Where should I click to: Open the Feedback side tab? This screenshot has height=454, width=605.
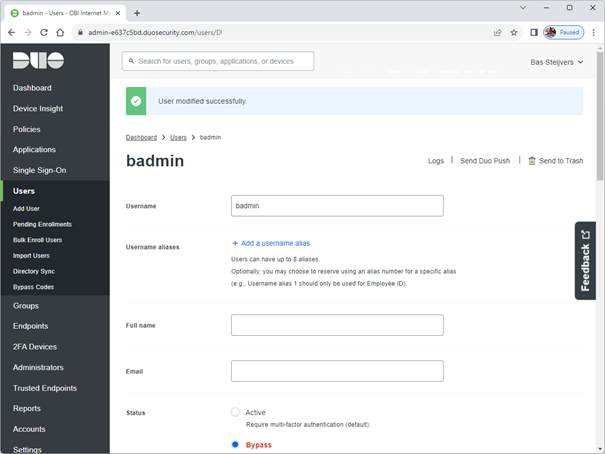click(585, 261)
